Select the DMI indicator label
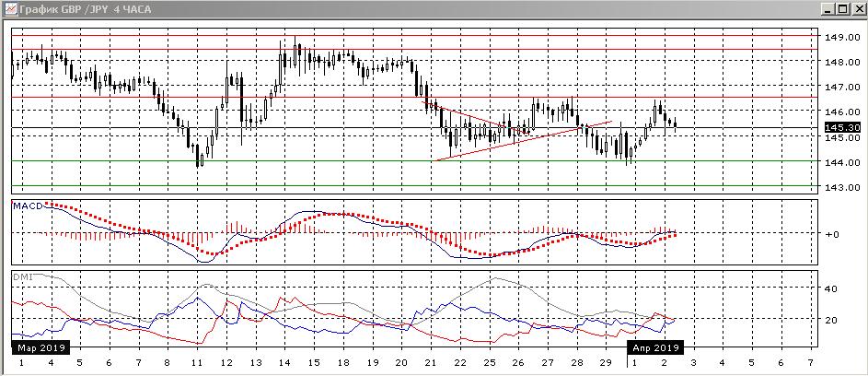This screenshot has height=376, width=868. [20, 276]
